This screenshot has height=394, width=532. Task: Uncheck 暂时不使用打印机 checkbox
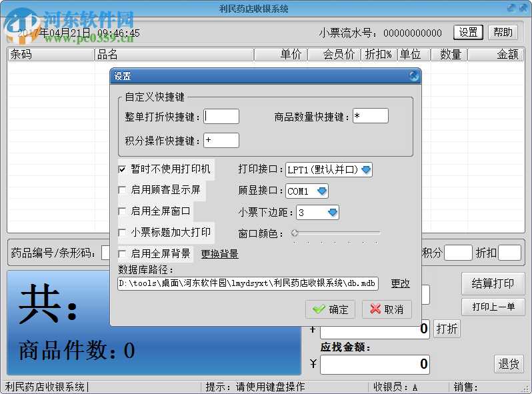[x=122, y=169]
